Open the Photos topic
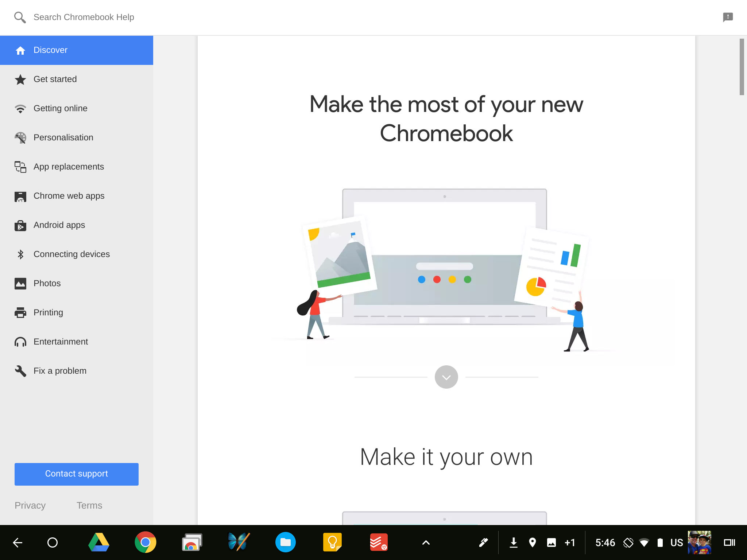 click(77, 284)
